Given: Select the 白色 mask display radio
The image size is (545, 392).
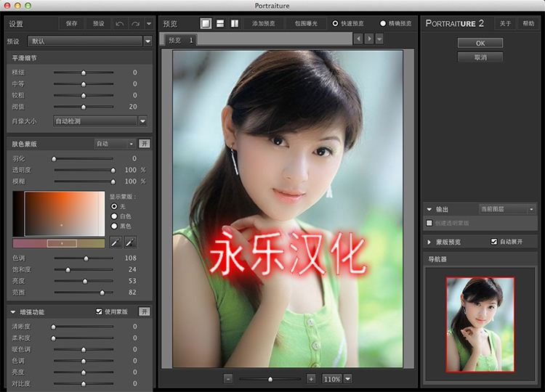Looking at the screenshot, I should (x=114, y=216).
